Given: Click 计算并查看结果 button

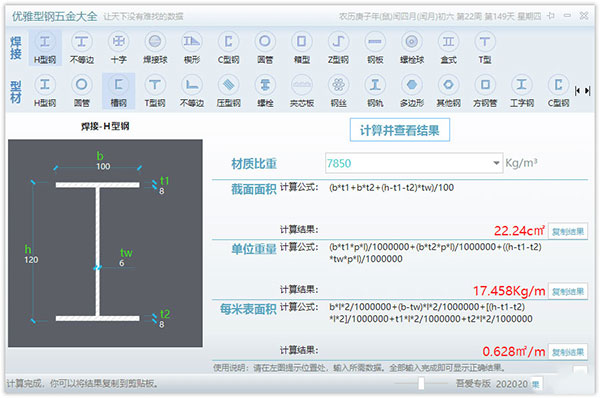Looking at the screenshot, I should [399, 130].
